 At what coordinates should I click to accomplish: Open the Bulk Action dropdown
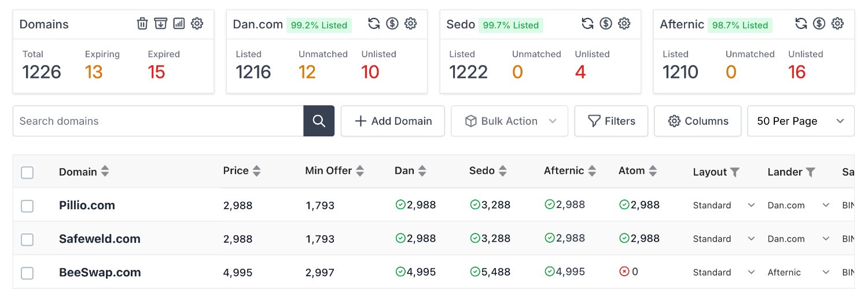tap(509, 121)
